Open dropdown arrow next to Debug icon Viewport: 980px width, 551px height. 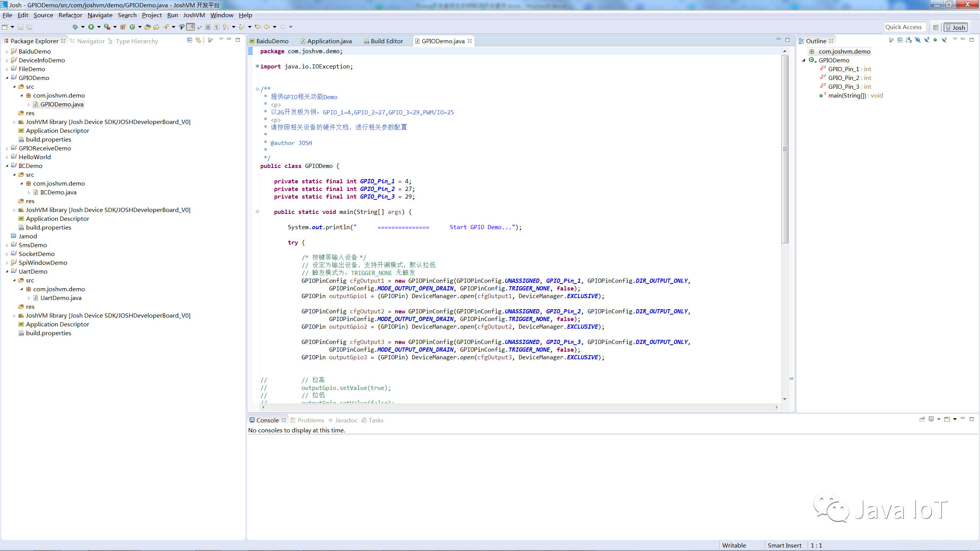(x=83, y=27)
